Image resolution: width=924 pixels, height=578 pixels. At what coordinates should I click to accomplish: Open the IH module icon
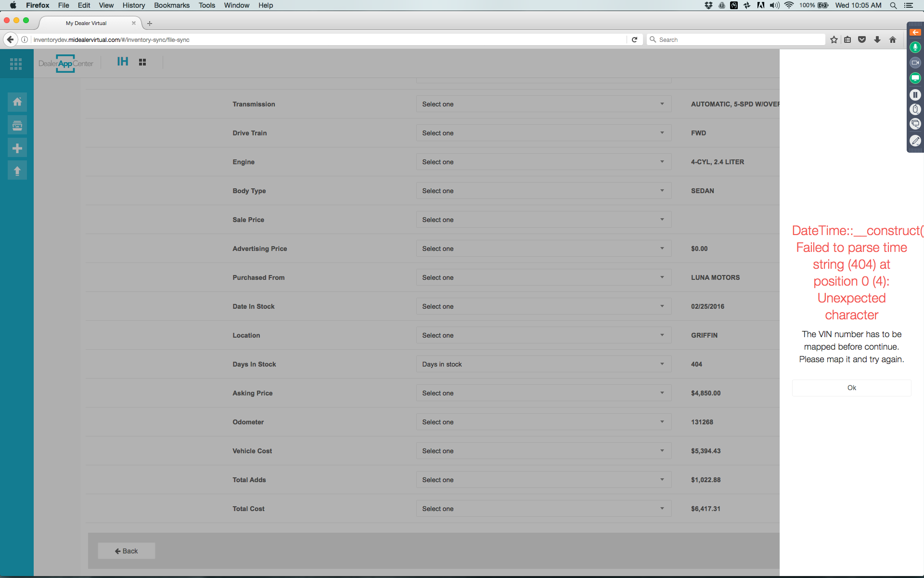coord(123,62)
